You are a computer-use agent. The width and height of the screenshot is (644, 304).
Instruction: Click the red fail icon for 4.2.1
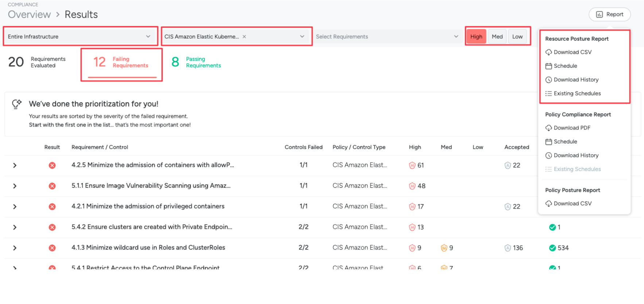coord(52,207)
